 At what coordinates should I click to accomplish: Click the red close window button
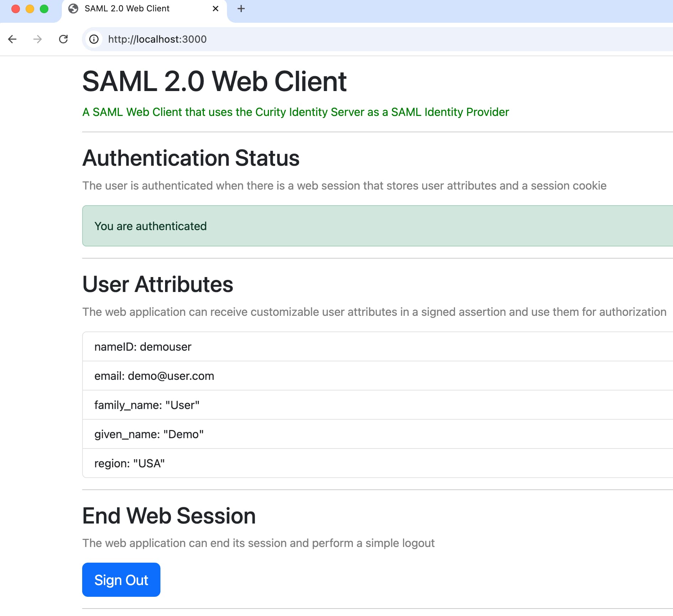(x=15, y=9)
